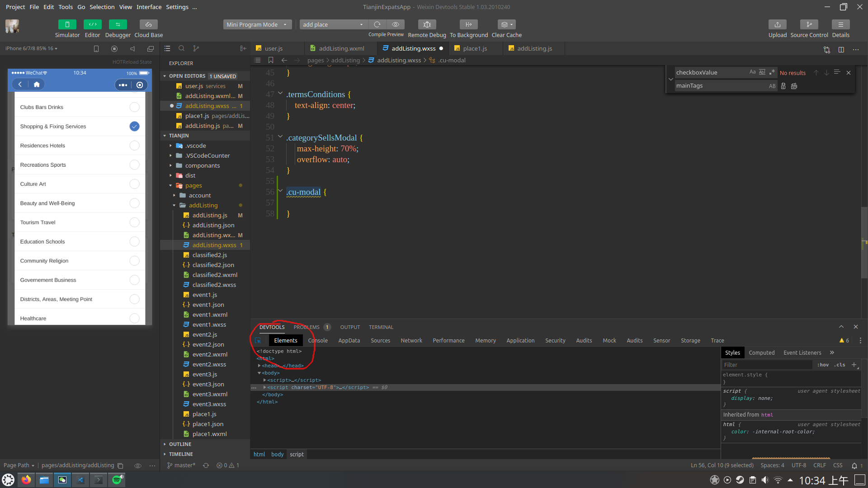Viewport: 868px width, 488px height.
Task: Expand the OUTLINE section
Action: tap(180, 444)
